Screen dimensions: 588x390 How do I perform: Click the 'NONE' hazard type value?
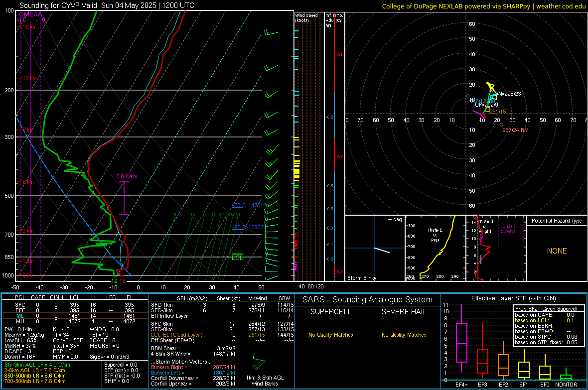click(557, 251)
